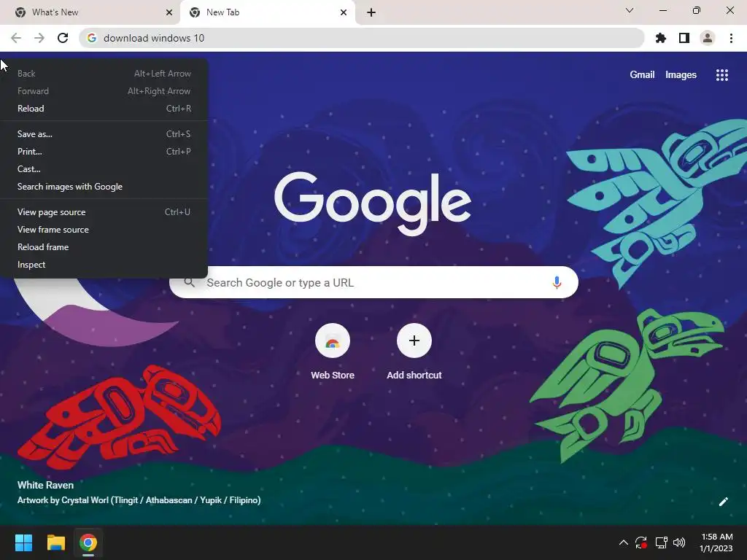Viewport: 747px width, 560px height.
Task: Focus the Search Google or type a URL box
Action: 373,282
